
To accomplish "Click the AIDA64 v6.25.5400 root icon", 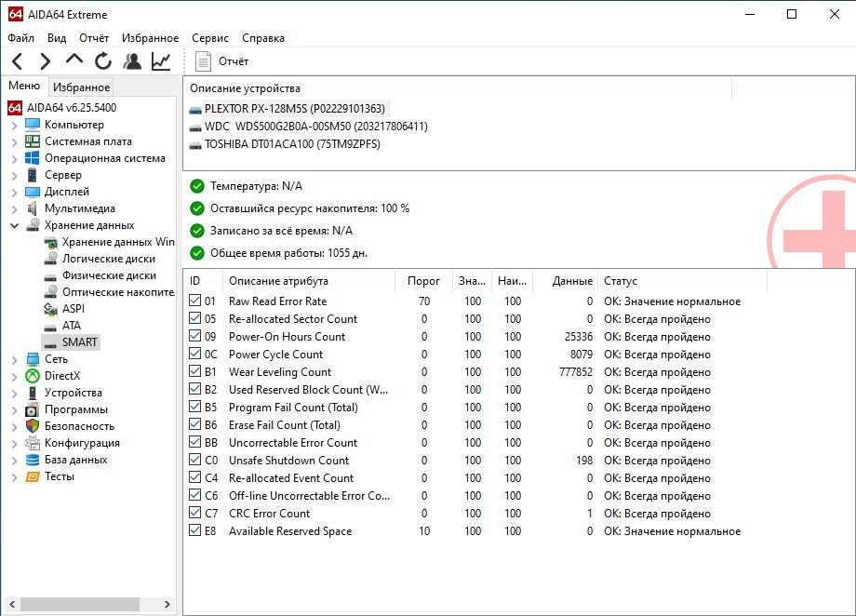I will [15, 108].
